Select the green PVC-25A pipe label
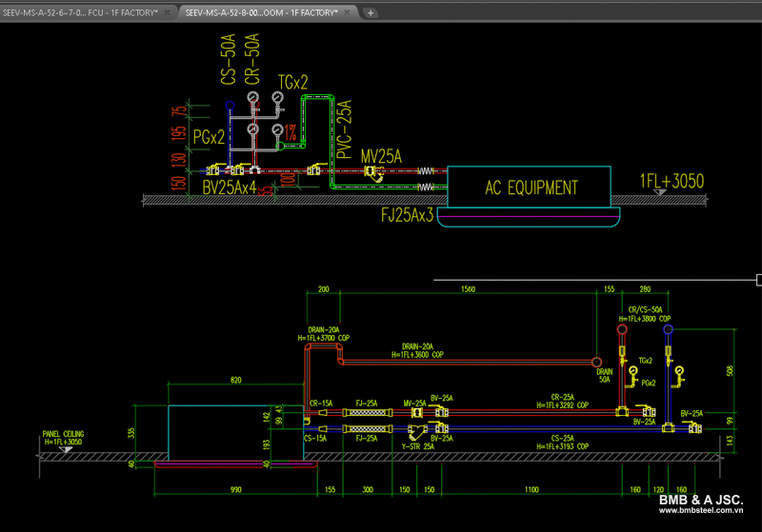 tap(345, 128)
